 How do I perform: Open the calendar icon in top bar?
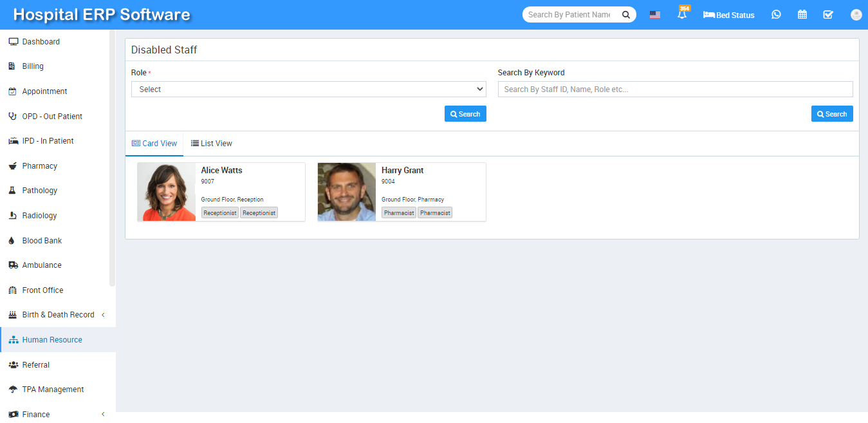coord(802,15)
